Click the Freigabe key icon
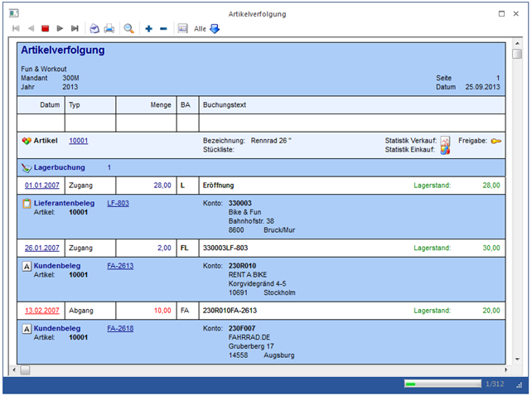The image size is (532, 396). [x=496, y=141]
